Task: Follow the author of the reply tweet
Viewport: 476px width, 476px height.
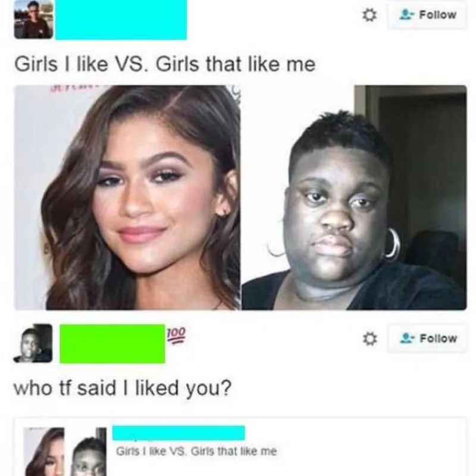Action: (x=427, y=339)
